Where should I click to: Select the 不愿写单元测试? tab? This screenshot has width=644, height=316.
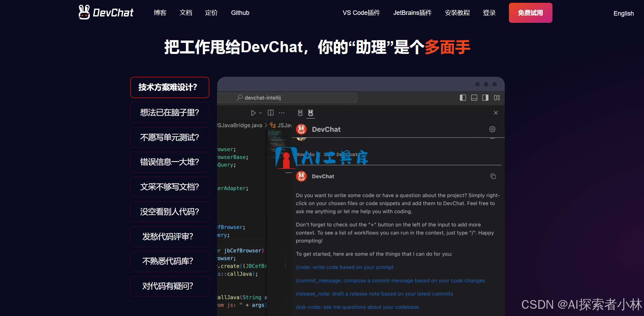(170, 138)
